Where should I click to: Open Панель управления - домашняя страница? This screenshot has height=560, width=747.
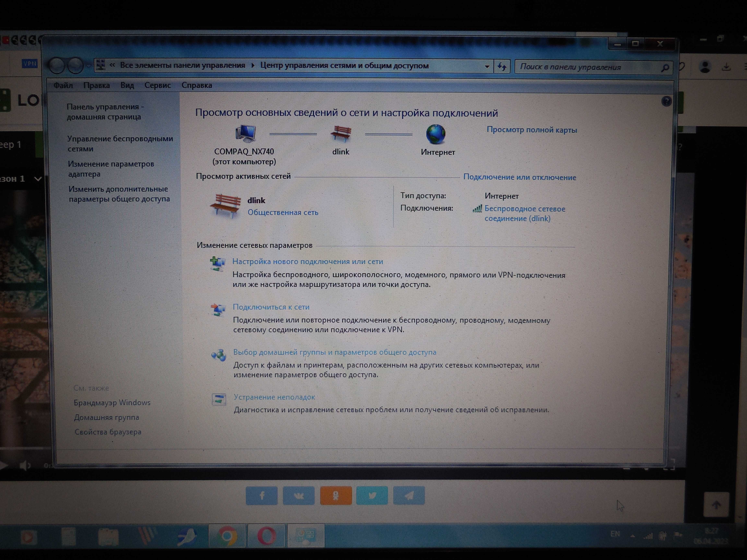(105, 112)
